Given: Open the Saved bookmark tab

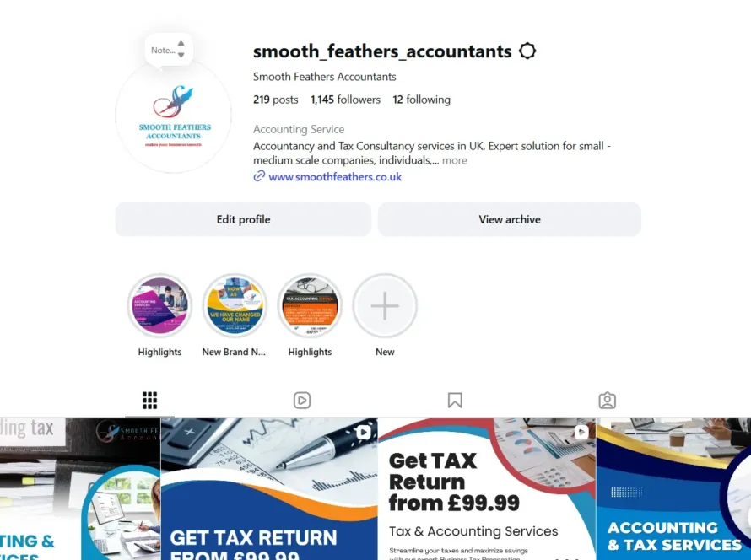Looking at the screenshot, I should [455, 400].
